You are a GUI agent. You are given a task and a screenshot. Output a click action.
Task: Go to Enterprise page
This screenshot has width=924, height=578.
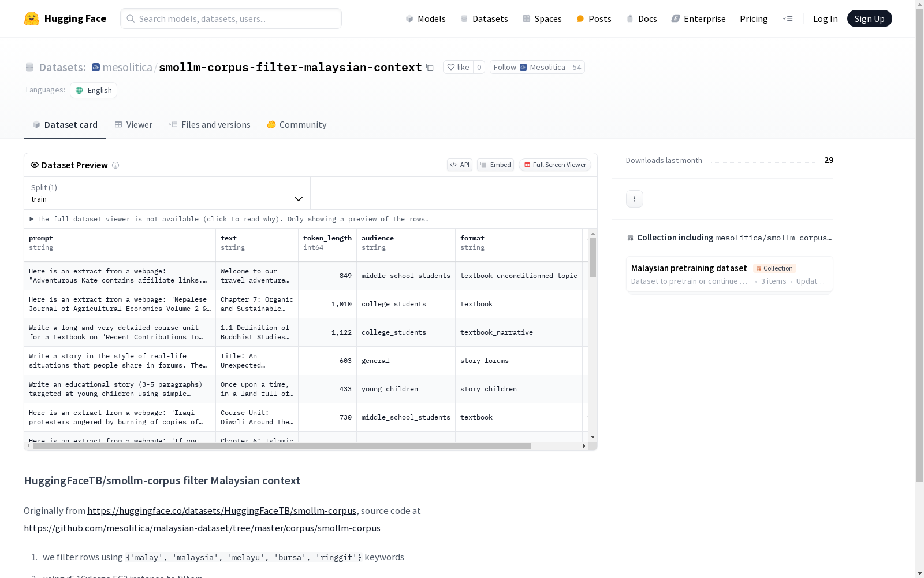(698, 18)
